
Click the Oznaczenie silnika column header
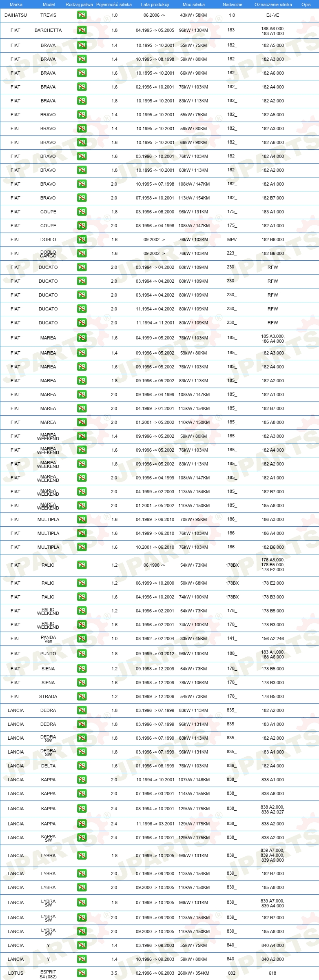[273, 4]
